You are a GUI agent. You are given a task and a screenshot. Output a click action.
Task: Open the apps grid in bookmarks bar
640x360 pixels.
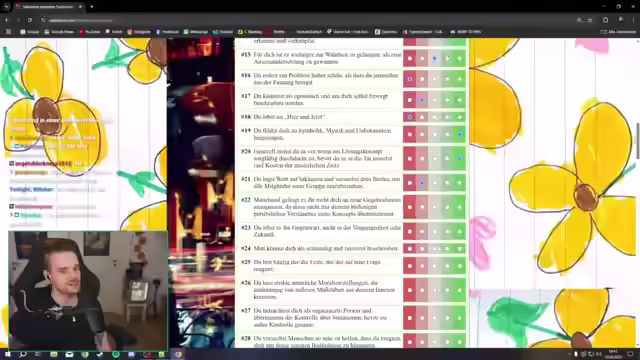(8, 31)
